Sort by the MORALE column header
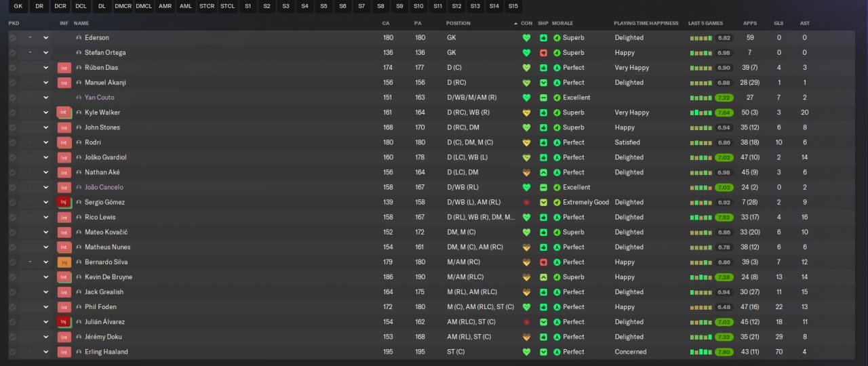Screen dimensions: 868x366 pos(562,23)
